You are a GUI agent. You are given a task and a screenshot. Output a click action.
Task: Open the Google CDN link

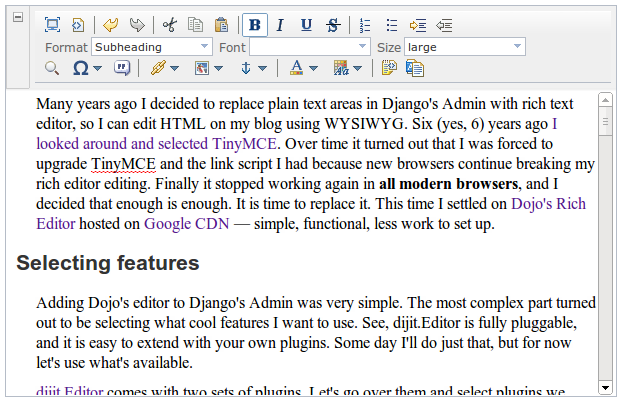186,223
